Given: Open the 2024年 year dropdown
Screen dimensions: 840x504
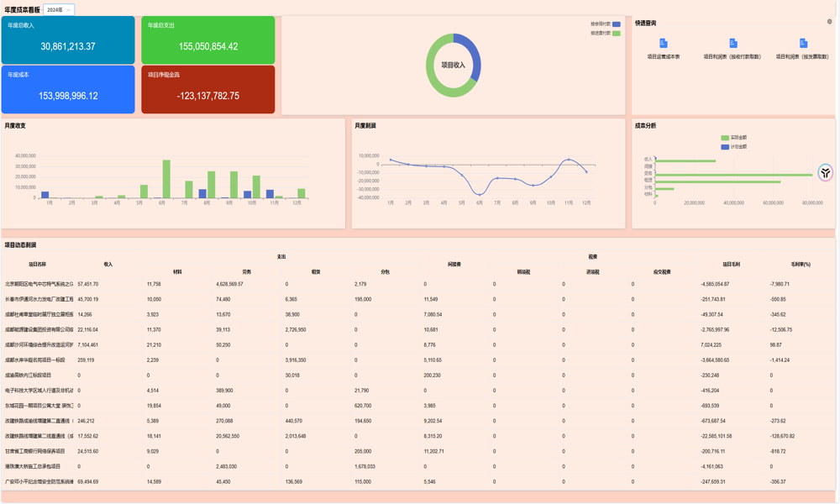Looking at the screenshot, I should (x=59, y=10).
